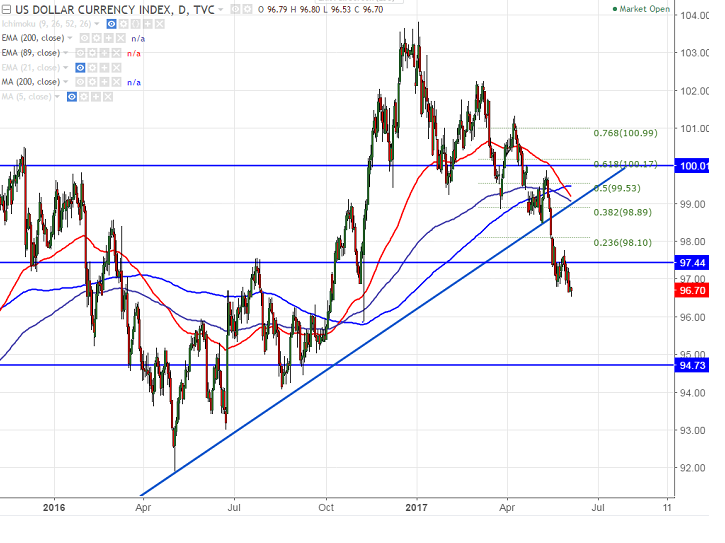Viewport: 725px width, 543px height.
Task: Hide MA (200, close) using its eye icon
Action: [x=80, y=82]
